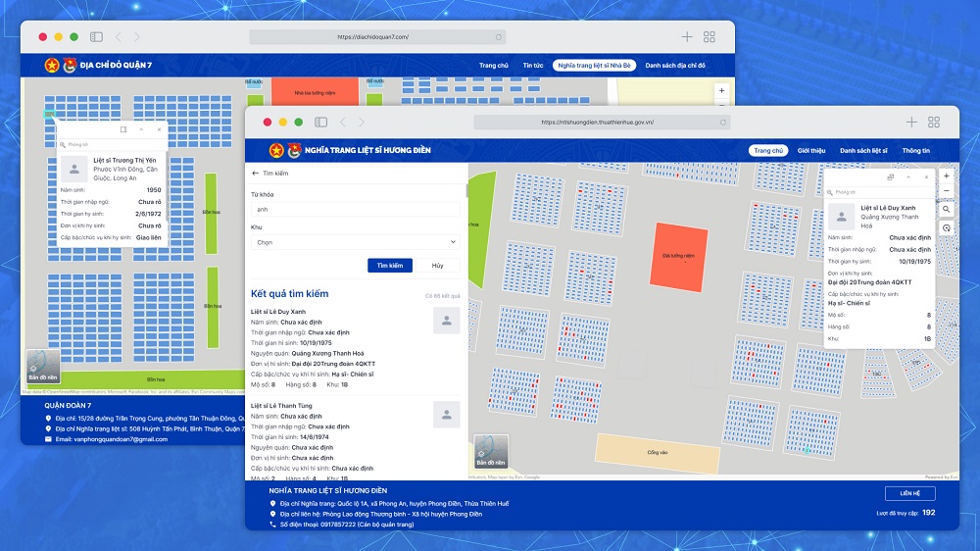Click the map search magnifier icon

946,210
